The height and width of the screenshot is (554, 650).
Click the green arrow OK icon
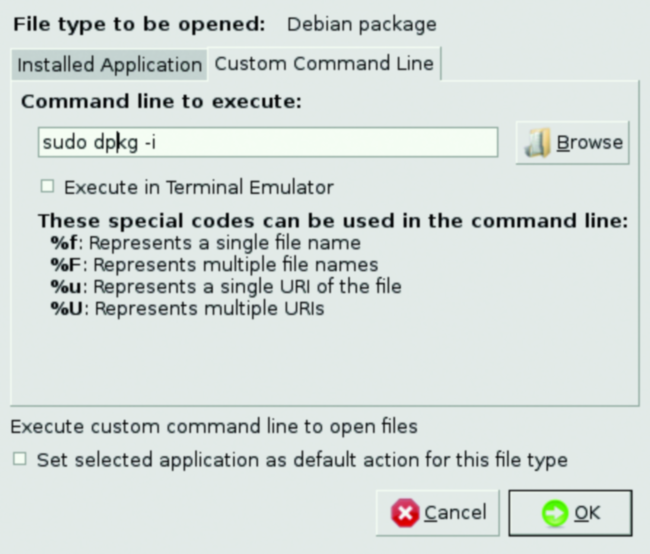pyautogui.click(x=551, y=513)
